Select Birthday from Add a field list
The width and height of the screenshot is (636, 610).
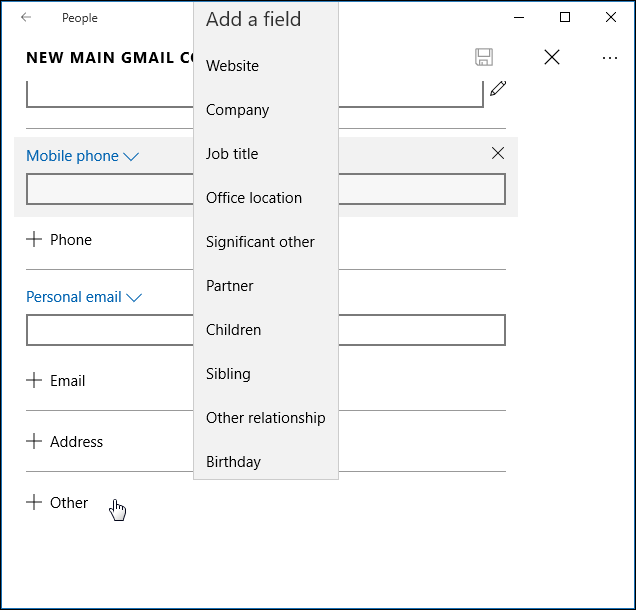click(x=233, y=462)
